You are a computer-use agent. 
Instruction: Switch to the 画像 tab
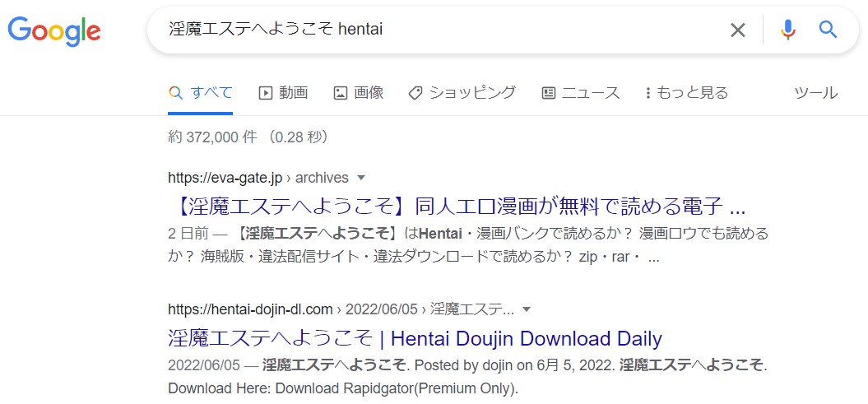359,92
